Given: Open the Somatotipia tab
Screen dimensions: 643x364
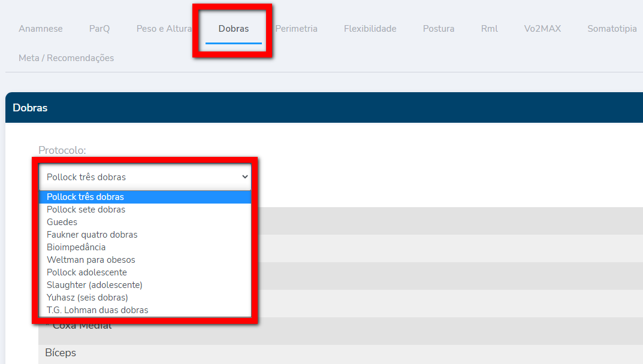Looking at the screenshot, I should tap(612, 29).
